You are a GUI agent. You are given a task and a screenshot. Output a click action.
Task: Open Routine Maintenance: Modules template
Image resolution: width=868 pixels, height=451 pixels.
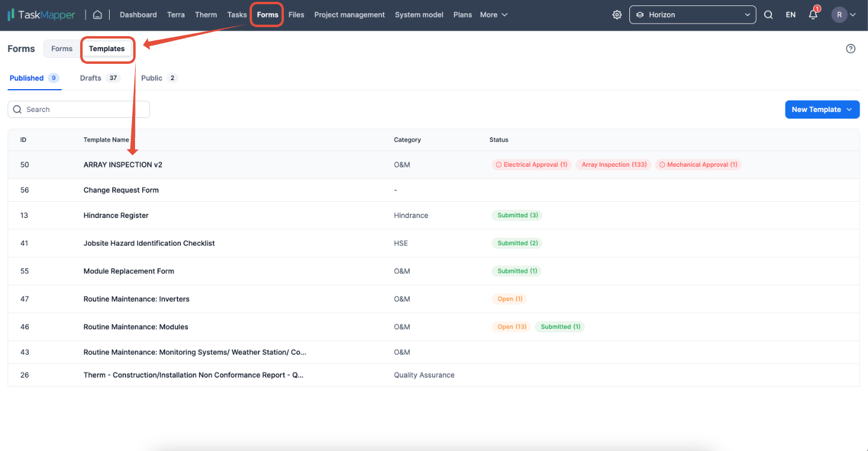[136, 327]
